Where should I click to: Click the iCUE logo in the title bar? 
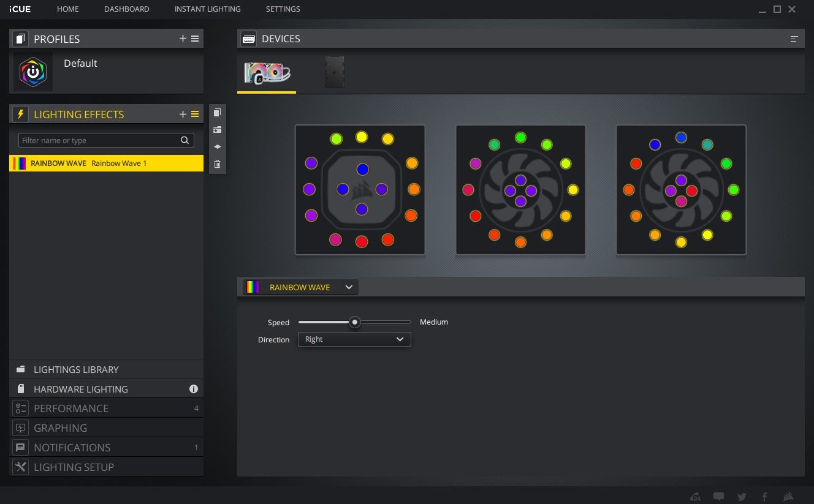point(20,9)
